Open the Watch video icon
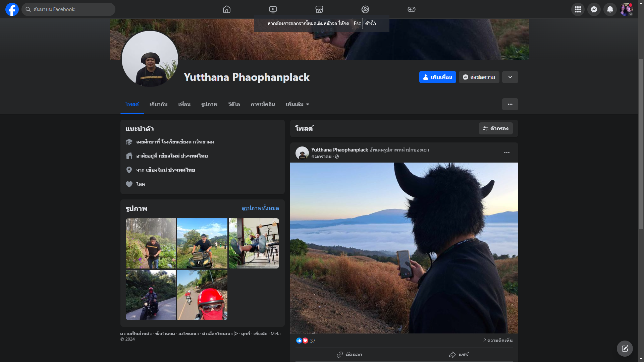Image resolution: width=644 pixels, height=362 pixels. [273, 9]
